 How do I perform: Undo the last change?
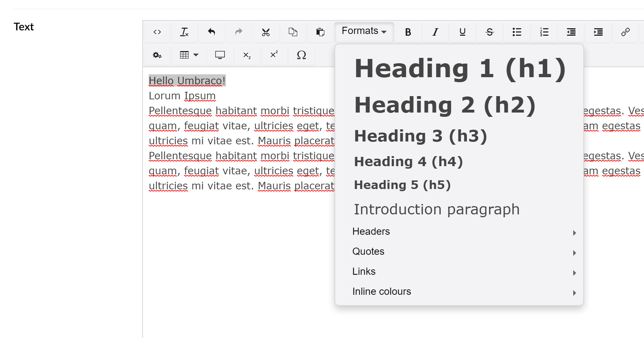click(x=212, y=32)
